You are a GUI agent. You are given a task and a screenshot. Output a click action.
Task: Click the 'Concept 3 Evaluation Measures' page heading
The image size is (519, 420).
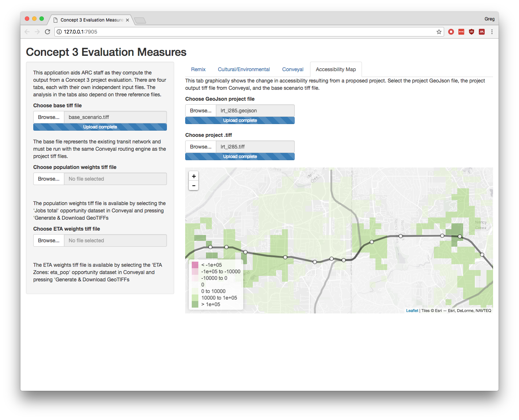tap(106, 52)
